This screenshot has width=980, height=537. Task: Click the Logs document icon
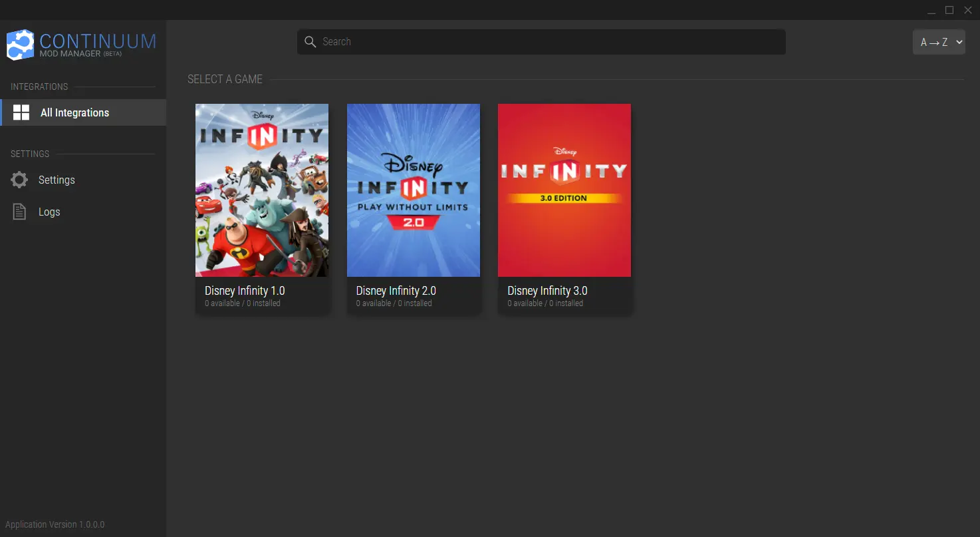20,212
